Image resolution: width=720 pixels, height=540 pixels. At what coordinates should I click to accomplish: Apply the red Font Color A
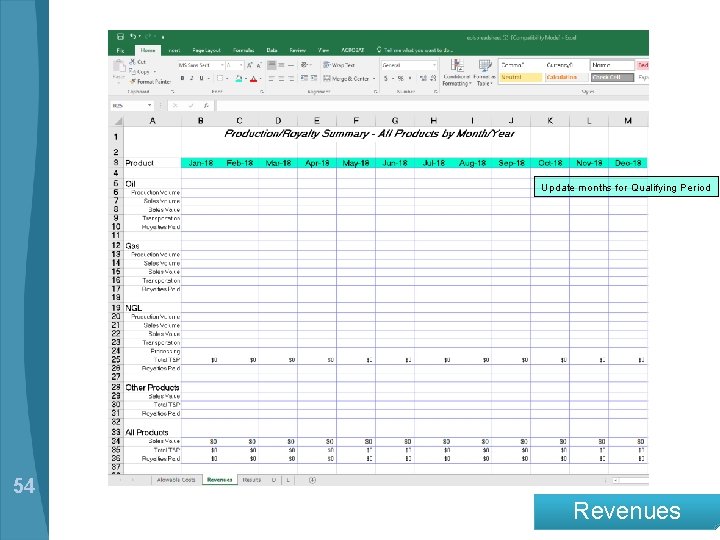coord(253,79)
